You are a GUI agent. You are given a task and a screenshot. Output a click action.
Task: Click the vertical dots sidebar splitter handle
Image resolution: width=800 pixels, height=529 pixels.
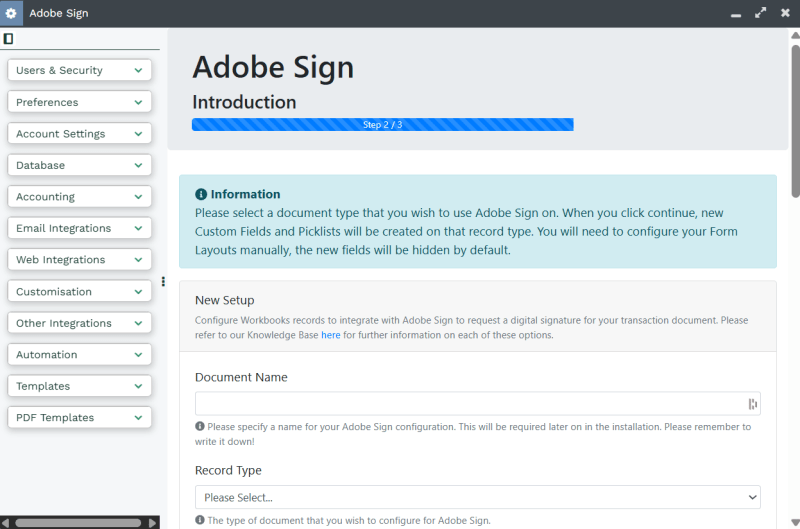point(163,282)
